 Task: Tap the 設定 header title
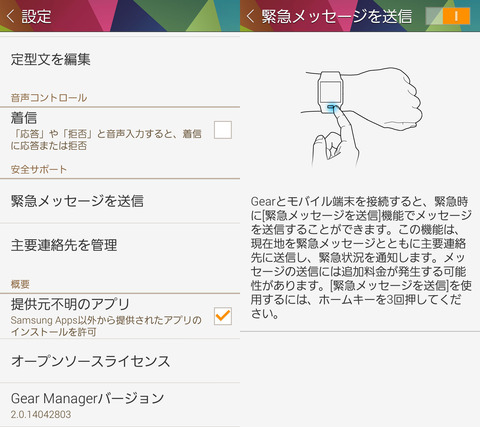[36, 16]
